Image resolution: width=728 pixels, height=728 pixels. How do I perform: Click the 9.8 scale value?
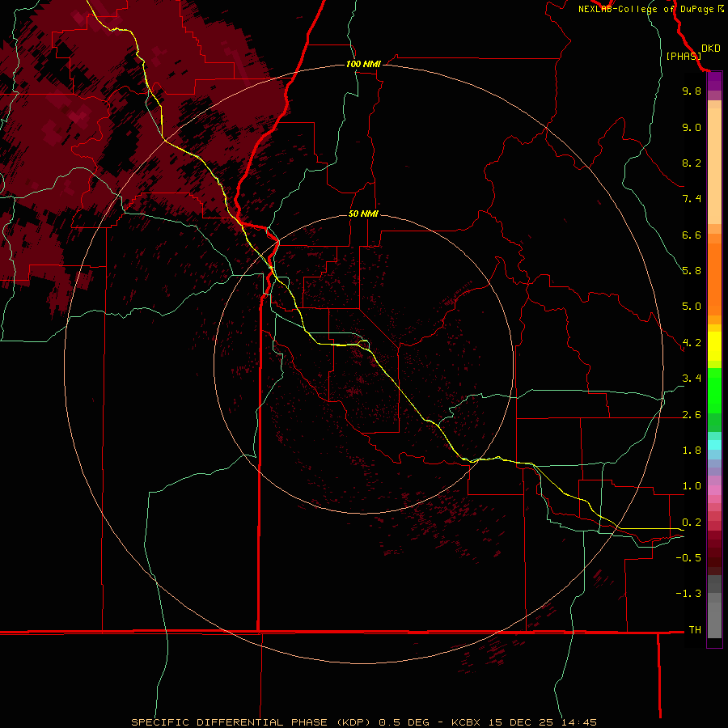click(692, 91)
